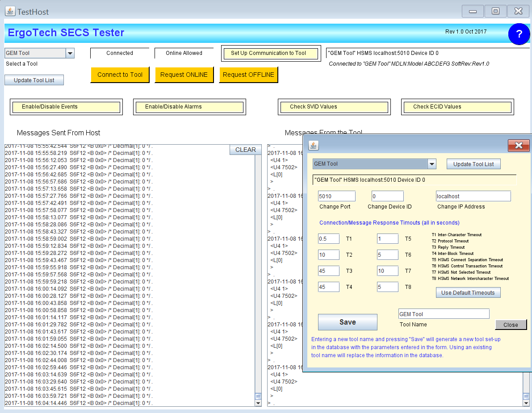
Task: Click Check SVID Values button
Action: (334, 107)
